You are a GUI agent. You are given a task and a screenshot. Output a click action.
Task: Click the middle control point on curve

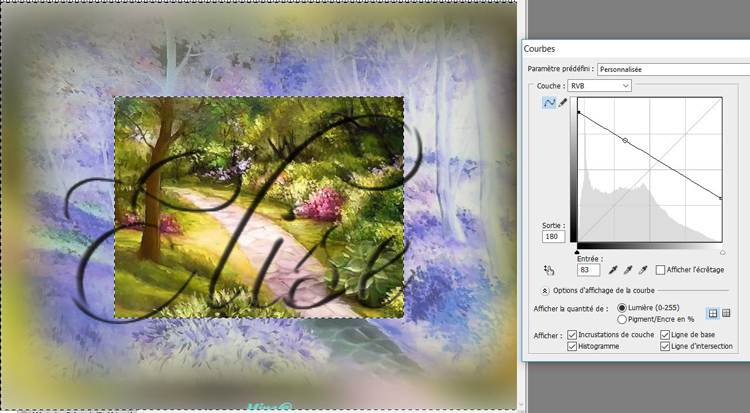626,141
